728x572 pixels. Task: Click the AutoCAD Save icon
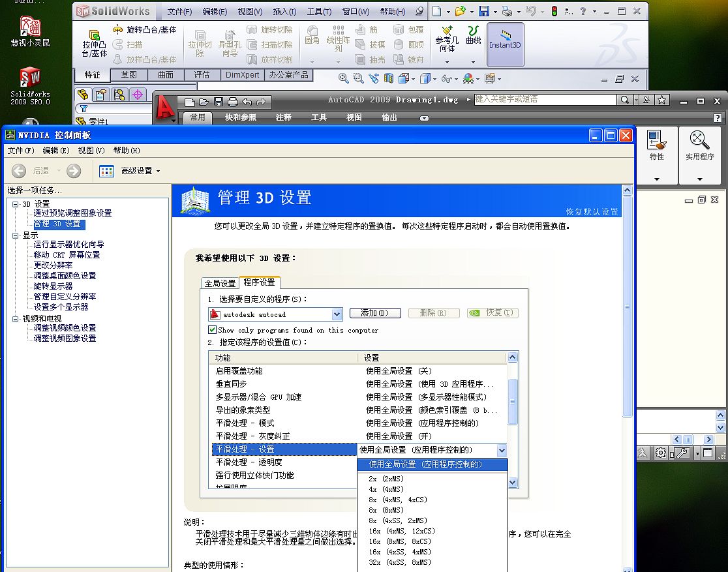click(219, 102)
